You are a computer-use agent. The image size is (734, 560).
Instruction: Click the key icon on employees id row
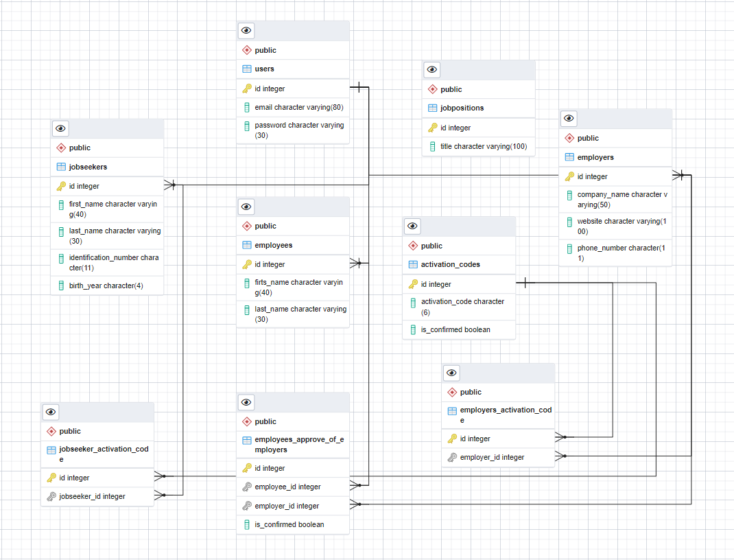click(247, 264)
